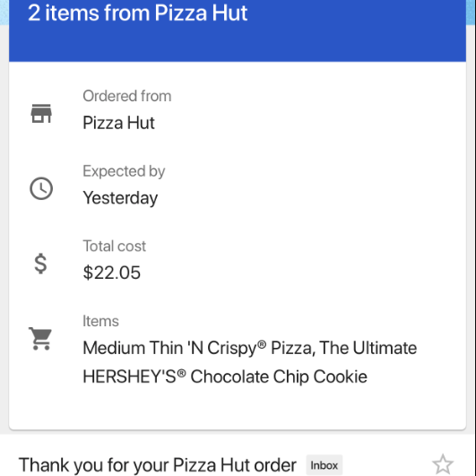Select the 'Items' field label
The height and width of the screenshot is (476, 476).
coord(100,321)
